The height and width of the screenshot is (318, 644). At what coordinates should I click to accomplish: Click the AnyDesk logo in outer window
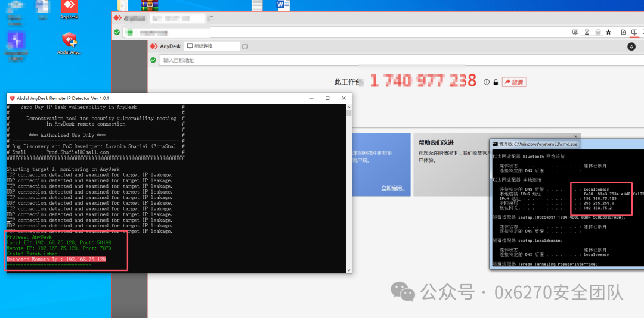pyautogui.click(x=118, y=18)
